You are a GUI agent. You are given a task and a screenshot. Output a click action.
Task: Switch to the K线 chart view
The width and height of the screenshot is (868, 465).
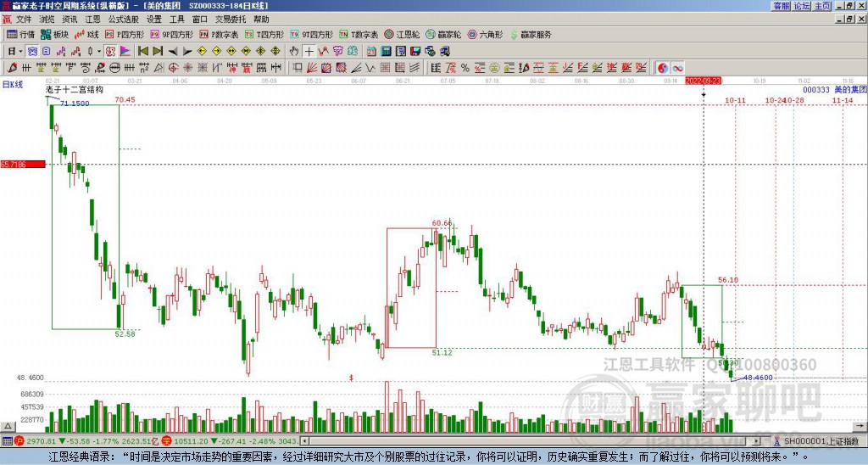86,34
